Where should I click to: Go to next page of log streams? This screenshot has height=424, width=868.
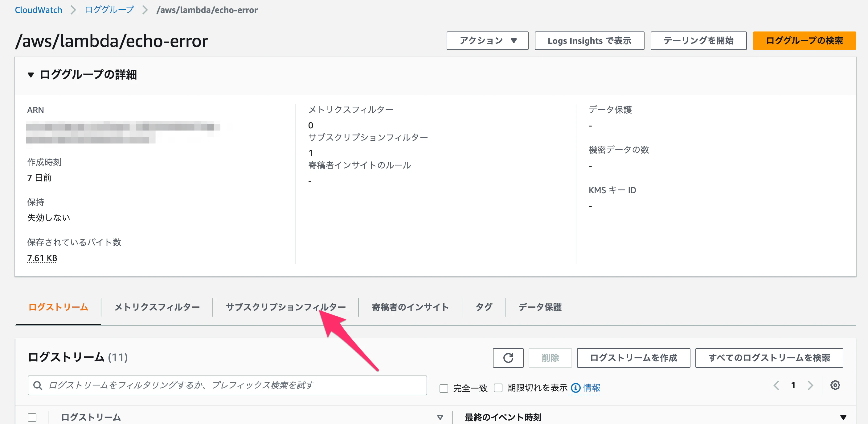click(x=810, y=385)
